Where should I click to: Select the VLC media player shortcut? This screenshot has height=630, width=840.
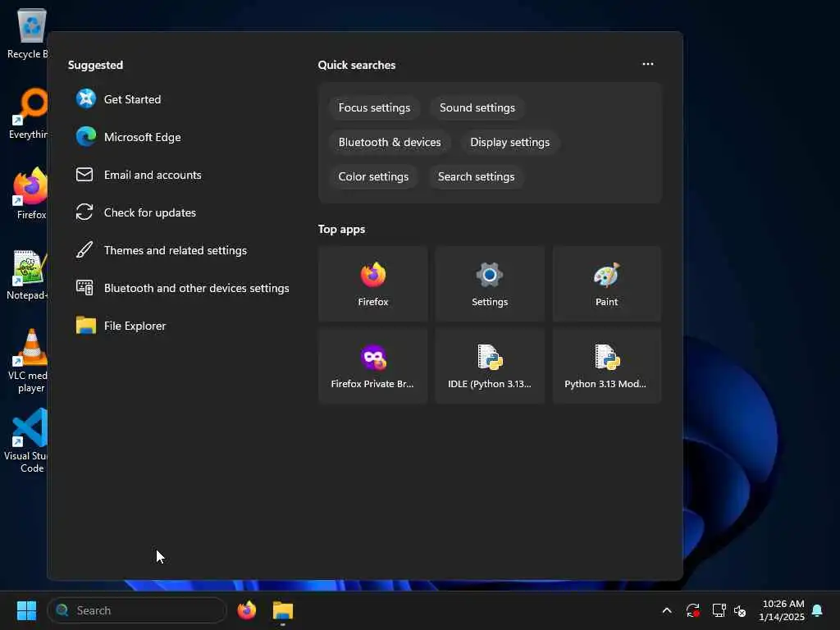tap(28, 361)
